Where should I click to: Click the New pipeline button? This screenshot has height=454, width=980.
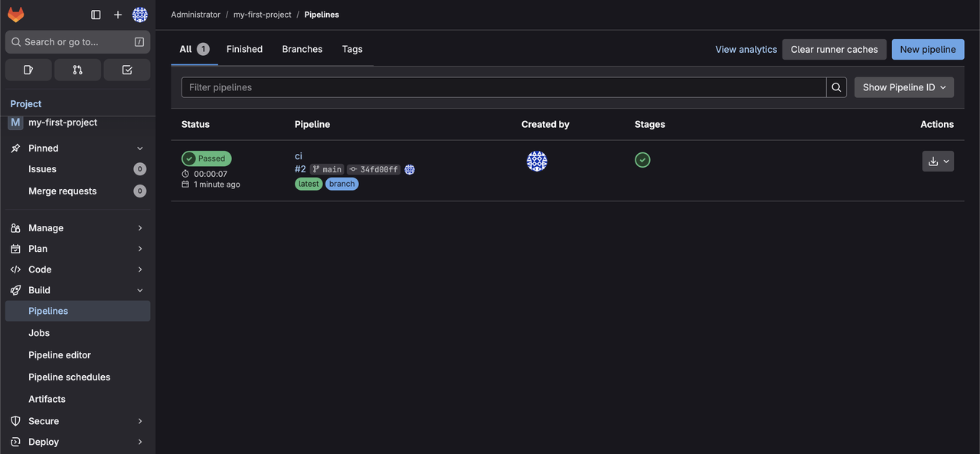[x=927, y=49]
